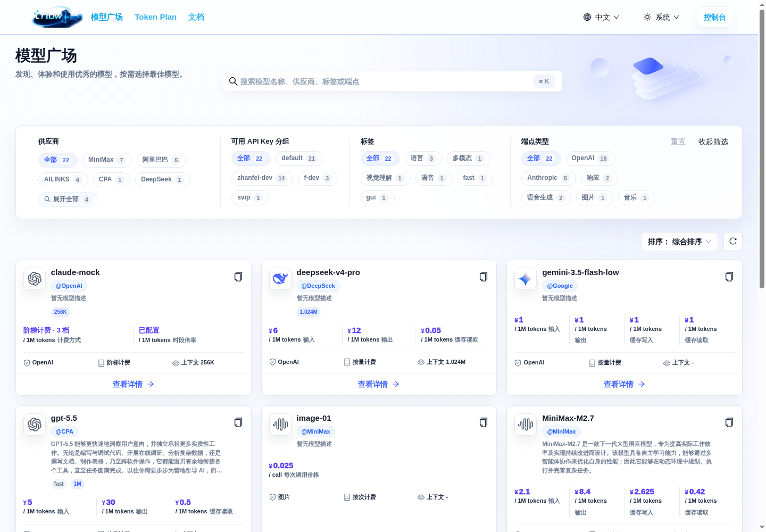The image size is (766, 532).
Task: Open the 综合排序 sort dropdown
Action: [680, 242]
